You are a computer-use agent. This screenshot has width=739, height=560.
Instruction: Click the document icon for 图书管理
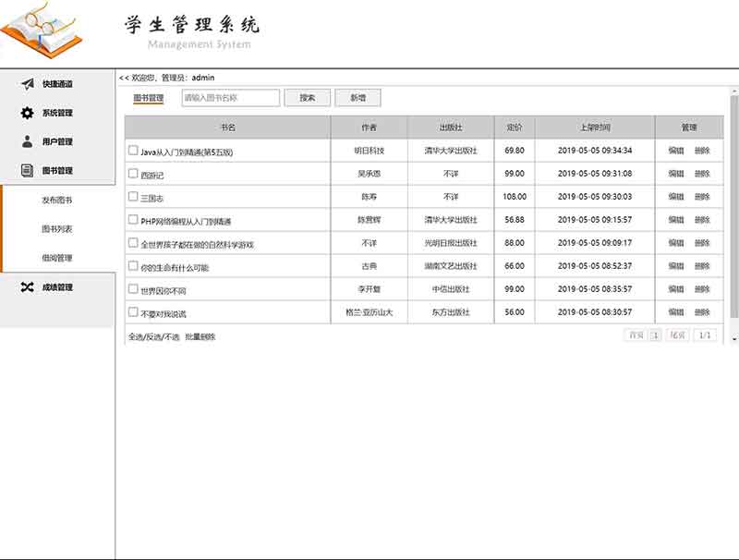28,170
